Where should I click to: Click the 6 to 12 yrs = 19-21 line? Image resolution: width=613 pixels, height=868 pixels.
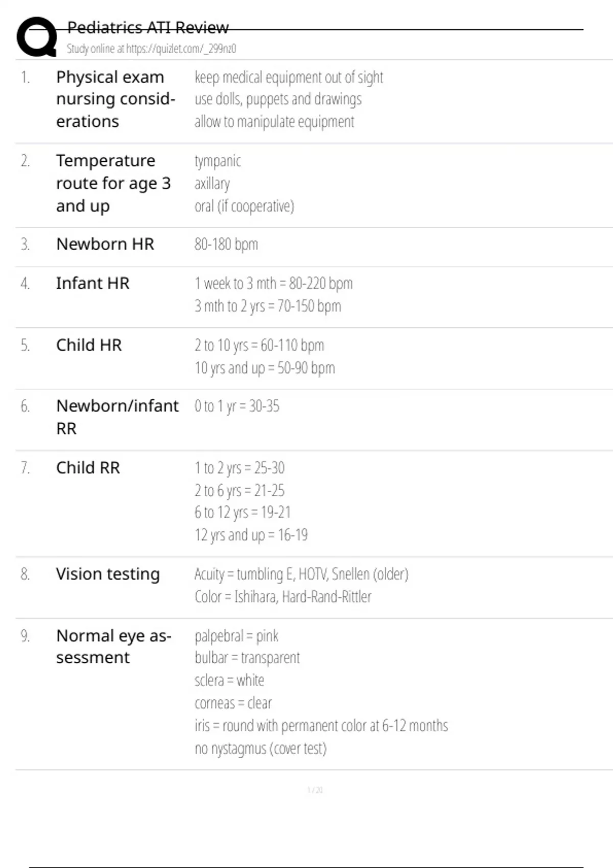(x=243, y=512)
